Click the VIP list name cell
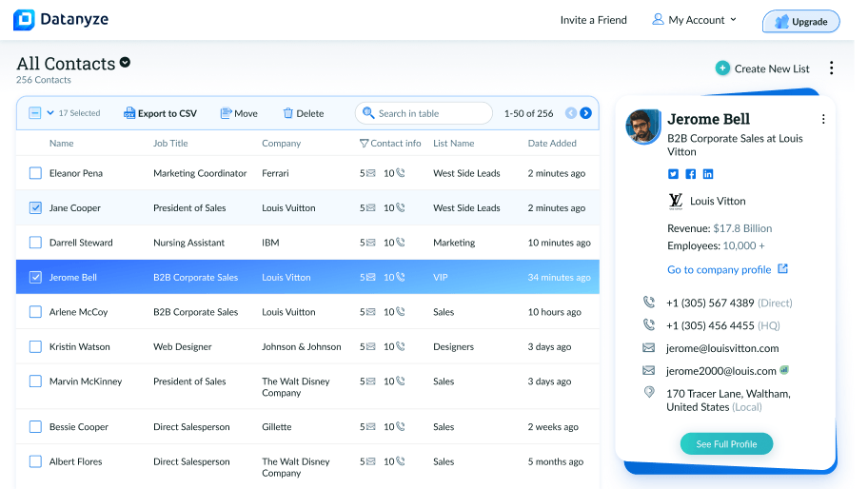Screen dimensions: 868x489 tap(440, 277)
